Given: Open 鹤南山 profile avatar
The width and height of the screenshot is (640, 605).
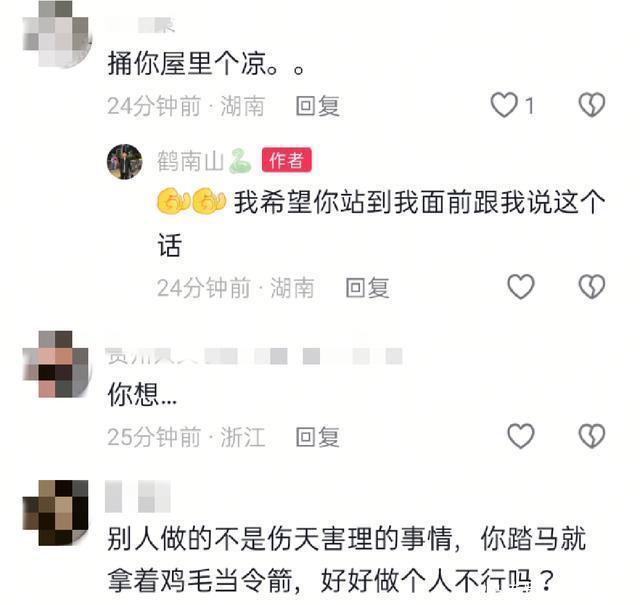Looking at the screenshot, I should [125, 162].
